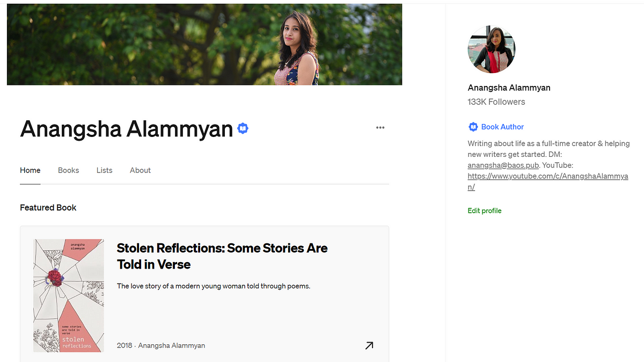Viewport: 644px width, 362px height.
Task: Click the anangsha@baos.pub email link
Action: click(x=503, y=165)
